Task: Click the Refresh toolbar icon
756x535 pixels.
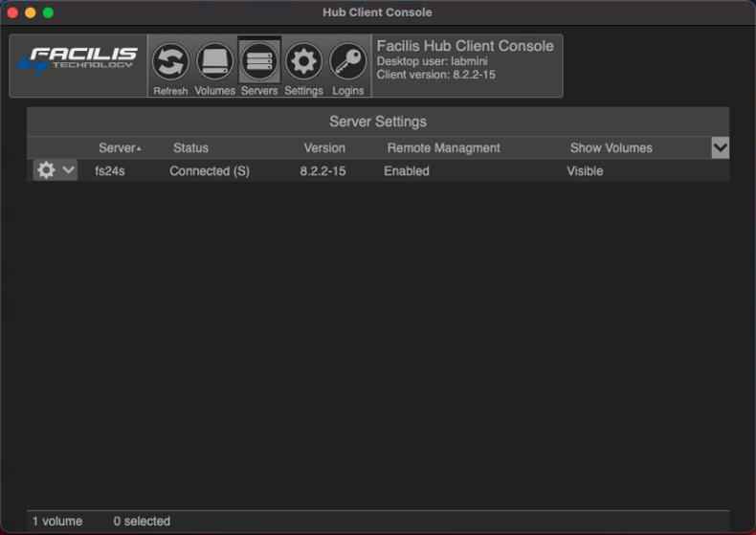Action: pos(170,62)
